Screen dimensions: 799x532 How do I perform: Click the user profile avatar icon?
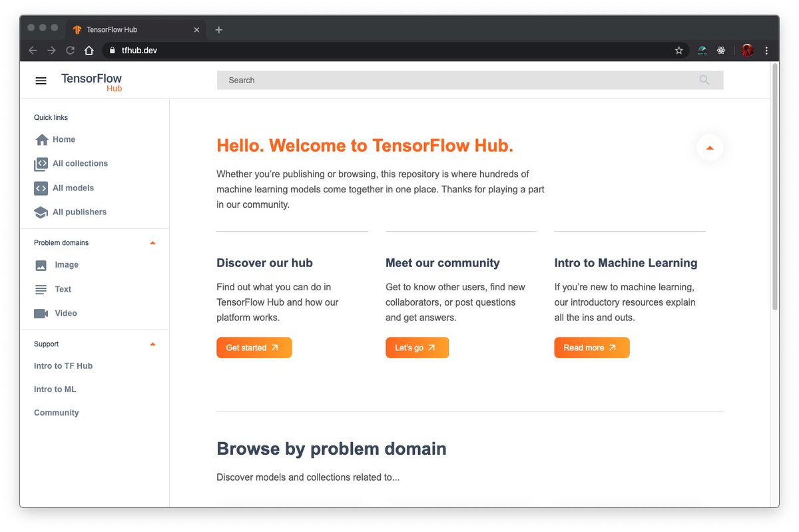747,51
